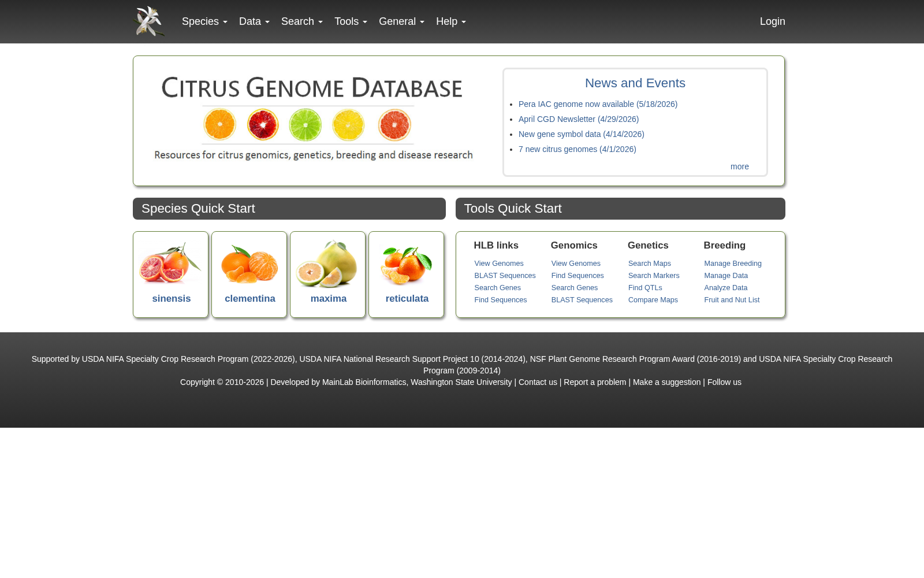Expand the Species dropdown menu
This screenshot has height=578, width=924.
[x=204, y=21]
